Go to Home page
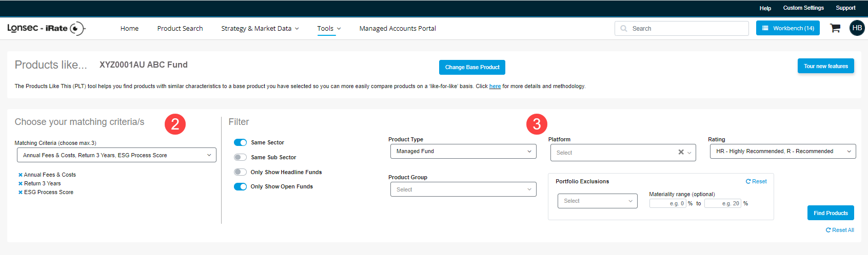 point(129,28)
